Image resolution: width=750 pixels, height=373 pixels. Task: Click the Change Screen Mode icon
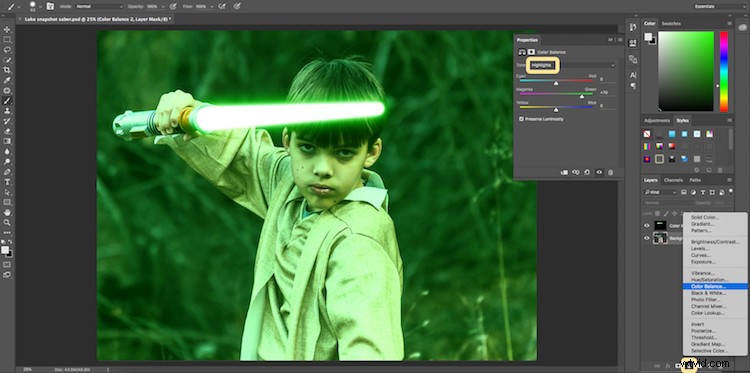[x=7, y=274]
